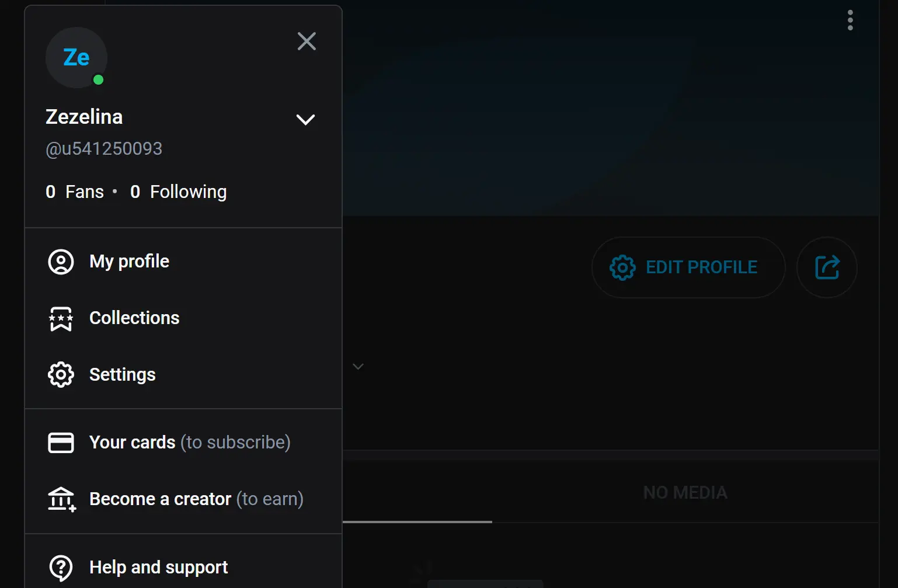Close the side menu with X

click(307, 41)
